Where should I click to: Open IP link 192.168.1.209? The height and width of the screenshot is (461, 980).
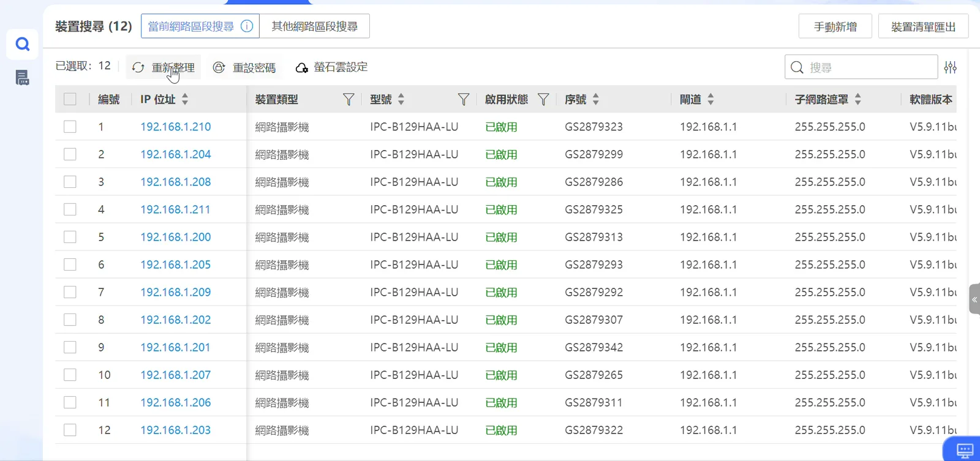click(175, 292)
